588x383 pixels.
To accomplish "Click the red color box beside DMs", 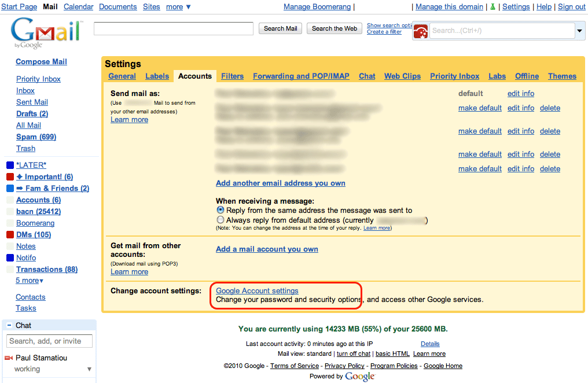I will [x=10, y=235].
